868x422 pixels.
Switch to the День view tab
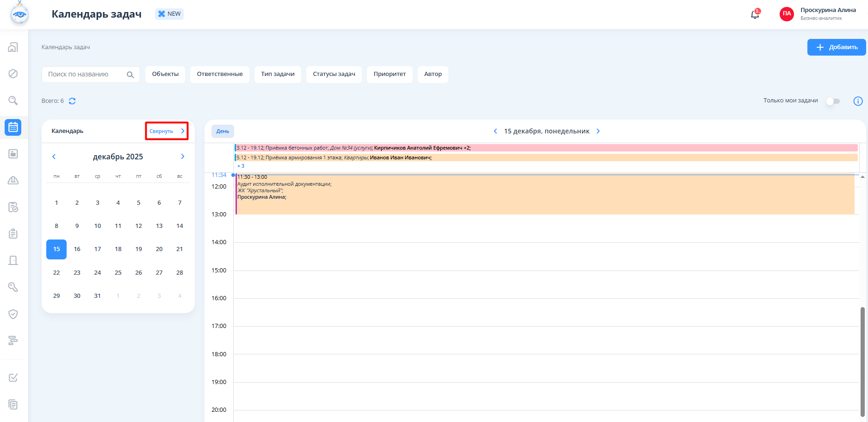tap(223, 131)
